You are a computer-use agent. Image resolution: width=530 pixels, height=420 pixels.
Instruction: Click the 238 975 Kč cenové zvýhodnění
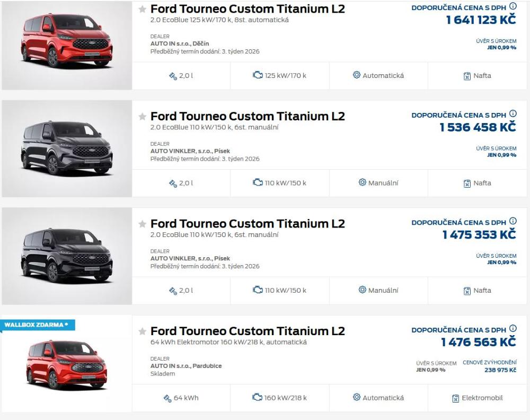500,370
